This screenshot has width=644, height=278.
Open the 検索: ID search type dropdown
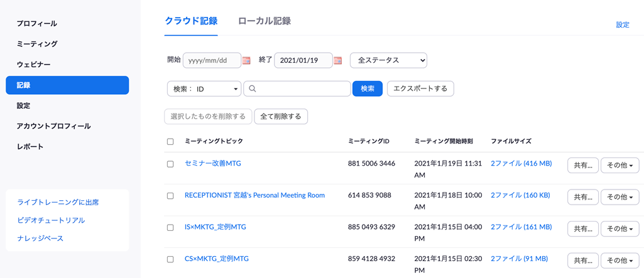(204, 89)
